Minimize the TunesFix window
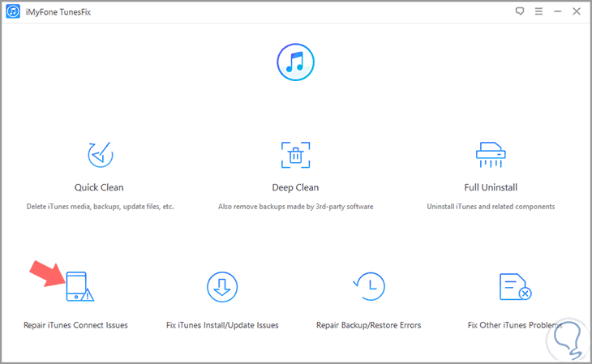This screenshot has height=364, width=592. coord(558,11)
